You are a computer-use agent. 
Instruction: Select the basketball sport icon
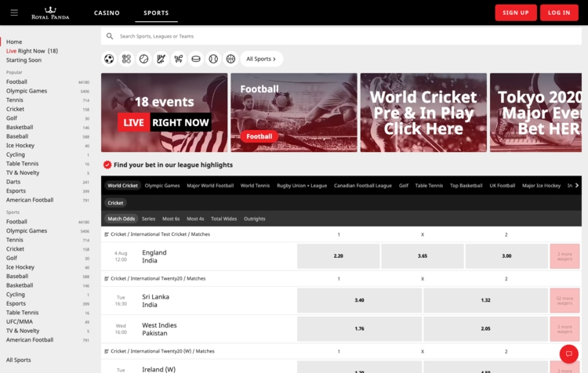click(230, 59)
